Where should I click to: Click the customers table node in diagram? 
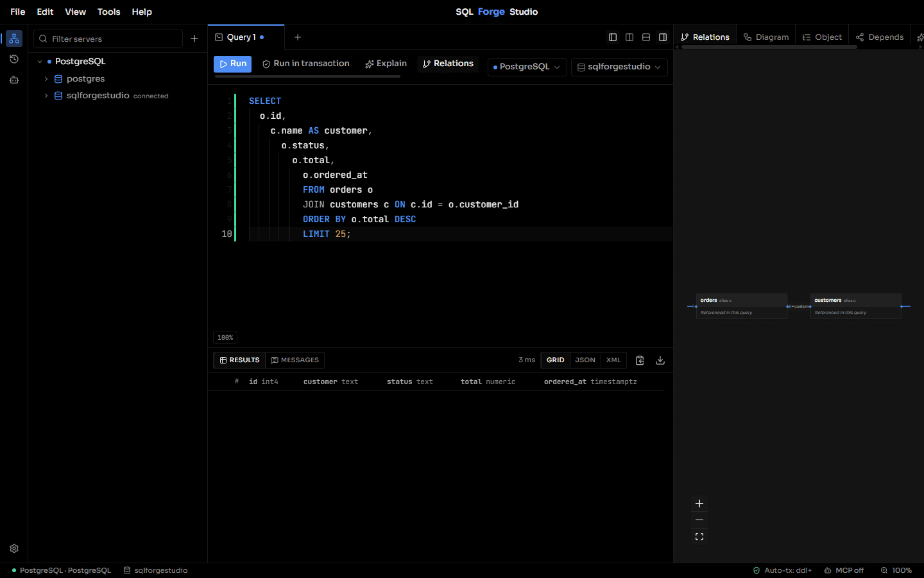pyautogui.click(x=856, y=306)
